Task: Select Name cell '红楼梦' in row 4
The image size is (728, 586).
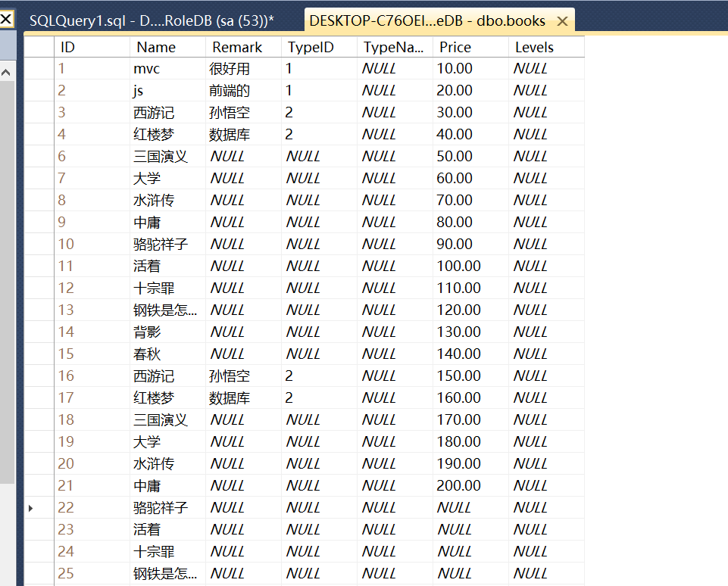Action: tap(167, 135)
